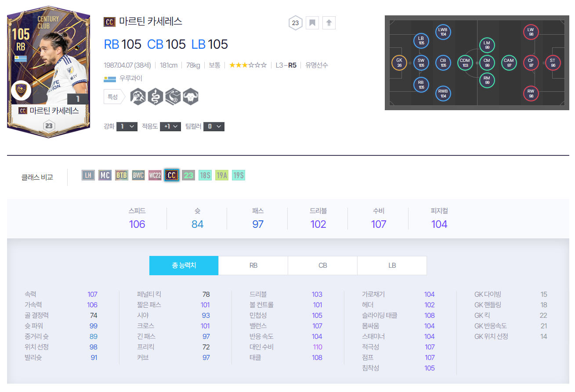
Task: Click the 골 결정력 stat row
Action: [61, 316]
